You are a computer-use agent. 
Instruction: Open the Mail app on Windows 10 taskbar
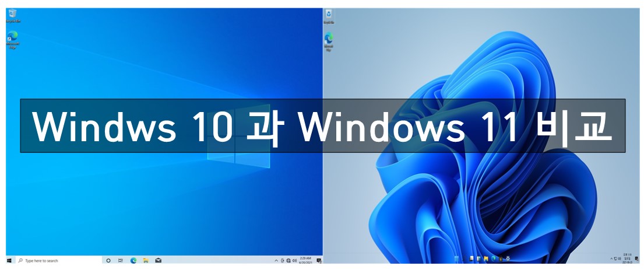[x=158, y=260]
